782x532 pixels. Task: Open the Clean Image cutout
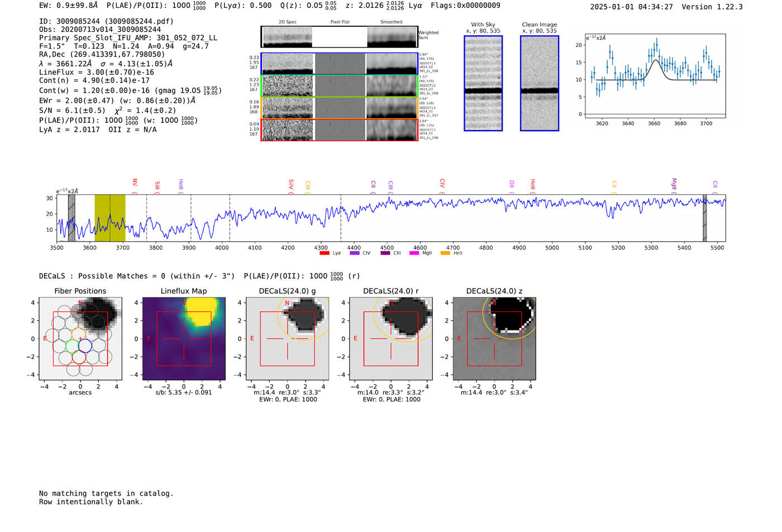tap(540, 83)
